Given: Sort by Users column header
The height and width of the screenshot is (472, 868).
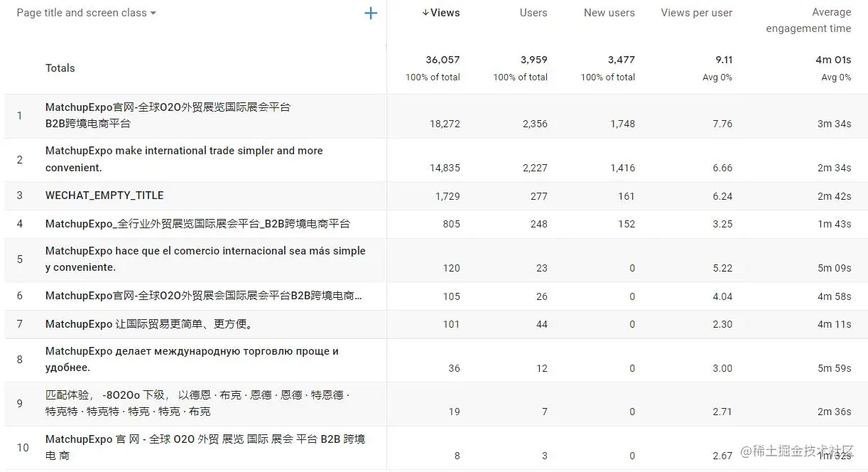Looking at the screenshot, I should point(533,13).
